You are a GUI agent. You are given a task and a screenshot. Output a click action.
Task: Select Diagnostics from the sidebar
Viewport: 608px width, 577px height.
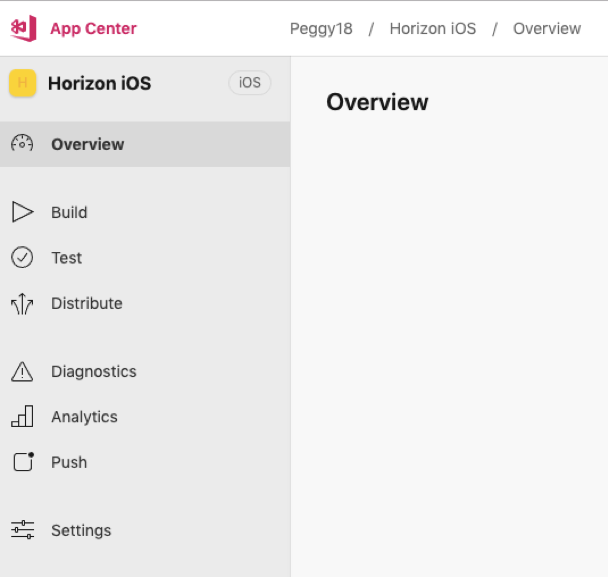click(145, 371)
